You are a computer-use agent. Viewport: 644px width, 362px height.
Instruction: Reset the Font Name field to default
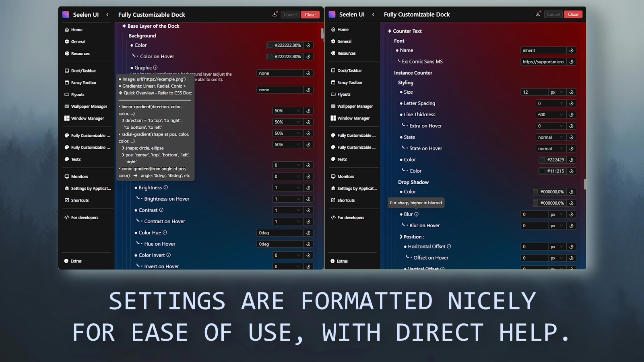pos(571,50)
